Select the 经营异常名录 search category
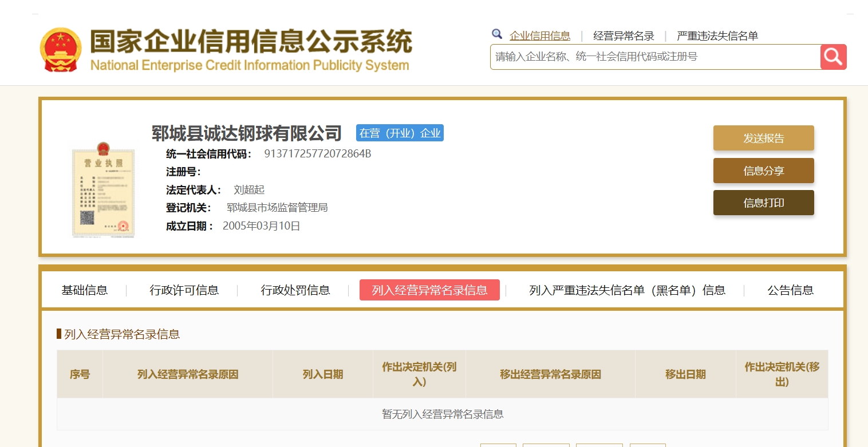The width and height of the screenshot is (868, 447). (x=624, y=36)
